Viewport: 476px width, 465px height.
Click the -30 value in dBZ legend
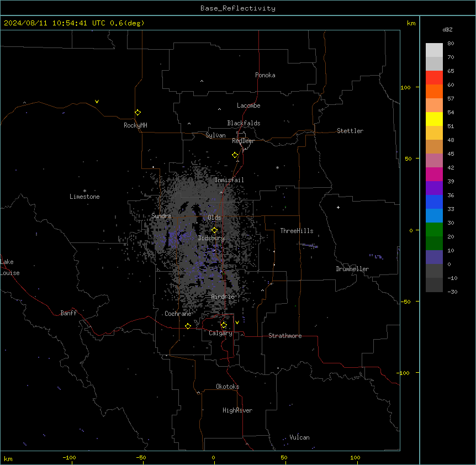point(452,292)
